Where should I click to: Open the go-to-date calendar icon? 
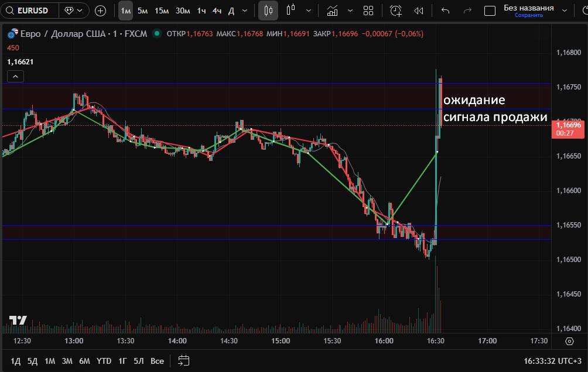(184, 360)
